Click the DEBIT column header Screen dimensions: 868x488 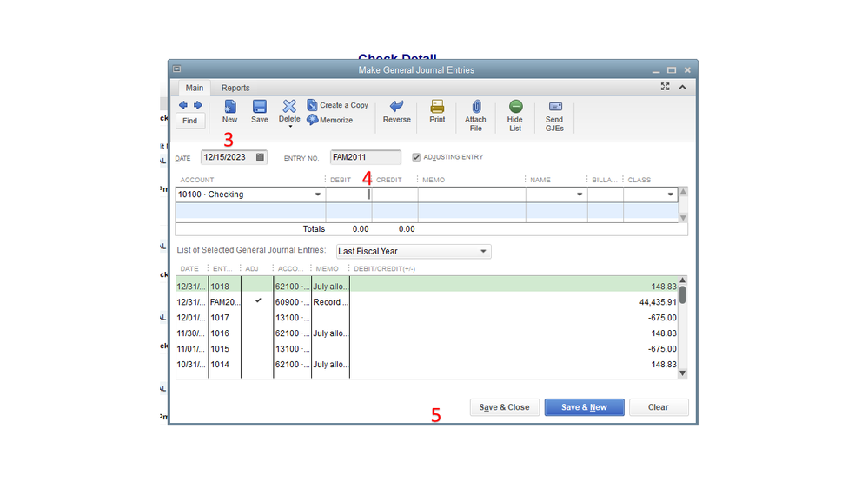(341, 180)
